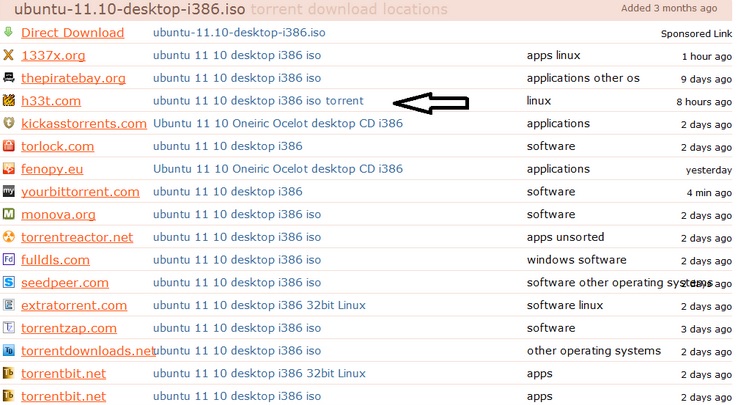This screenshot has height=405, width=740.
Task: Follow the fulldls.com link
Action: (x=55, y=260)
